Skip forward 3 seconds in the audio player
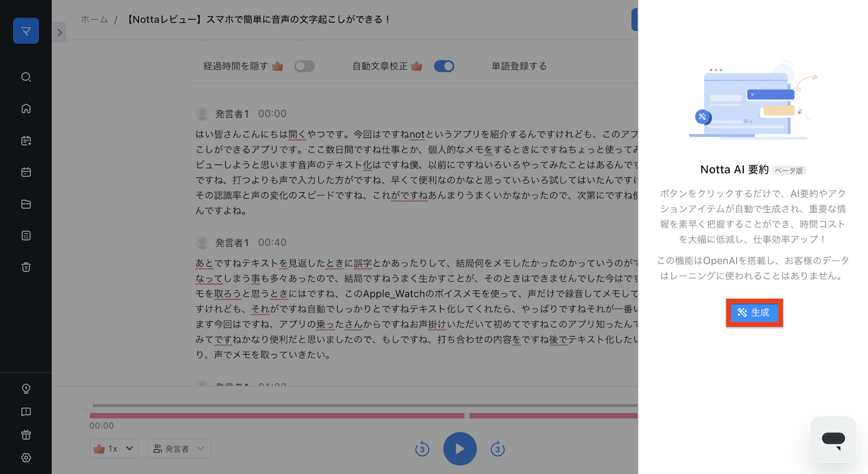868x474 pixels. click(x=497, y=449)
